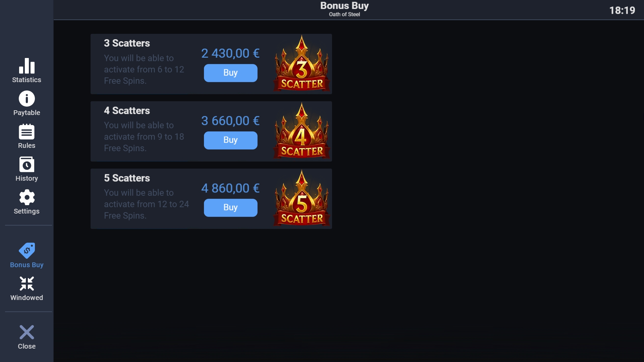Open the Settings gear icon
This screenshot has width=644, height=362.
pos(27,197)
